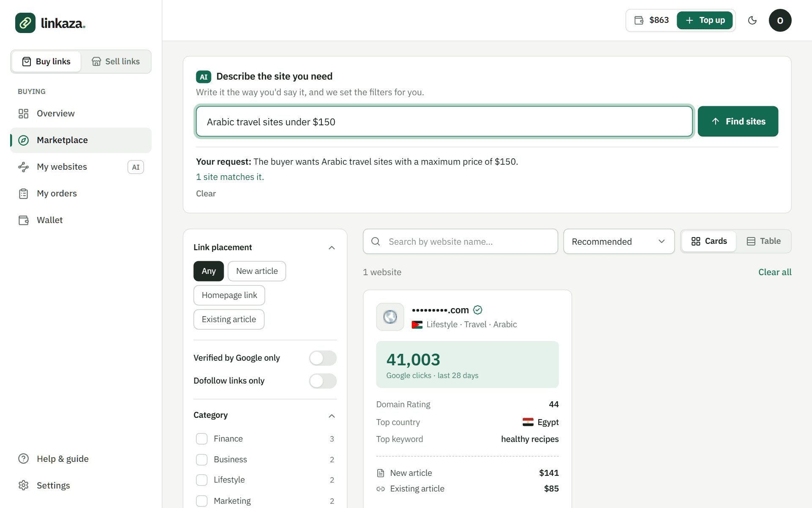The height and width of the screenshot is (508, 812).
Task: Select Homepage link placement filter
Action: [229, 295]
